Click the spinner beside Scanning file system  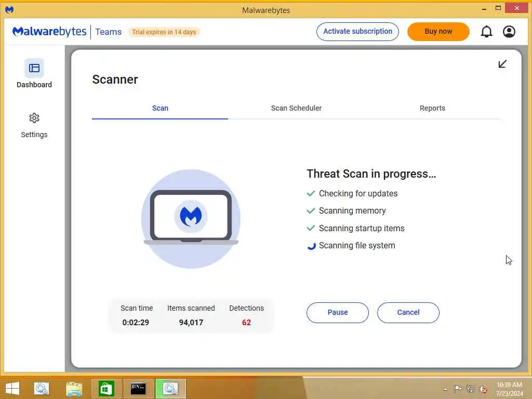point(311,246)
